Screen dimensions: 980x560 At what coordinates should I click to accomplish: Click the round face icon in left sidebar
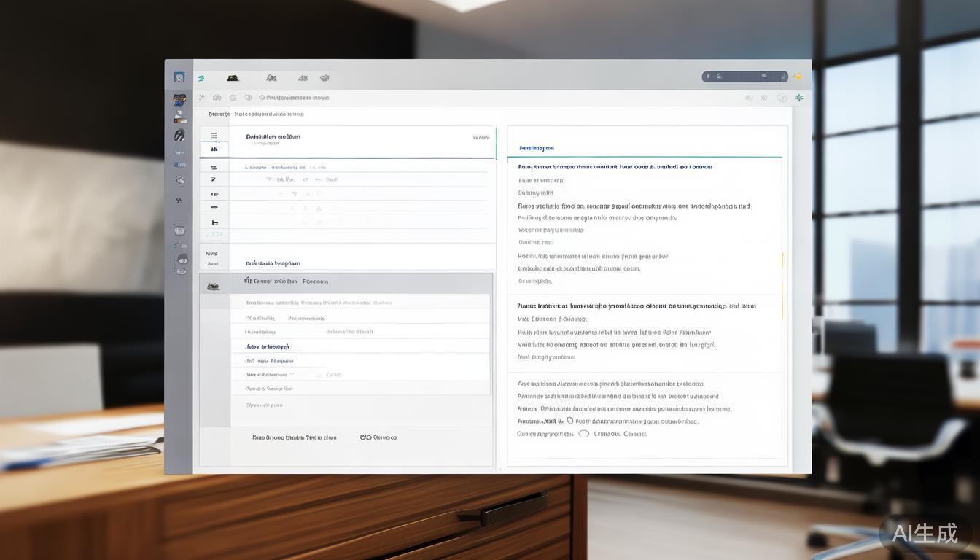coord(181,260)
